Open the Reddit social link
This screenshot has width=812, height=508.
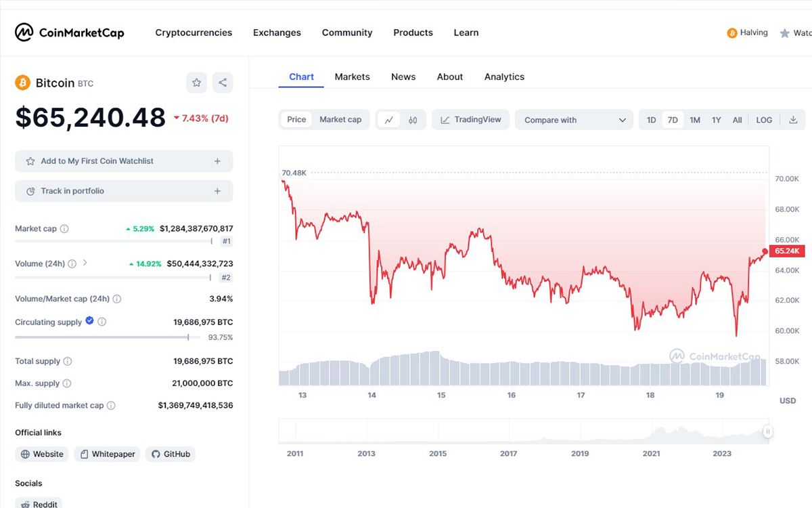point(39,503)
